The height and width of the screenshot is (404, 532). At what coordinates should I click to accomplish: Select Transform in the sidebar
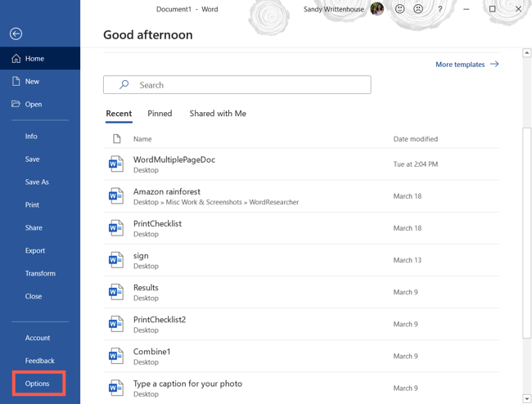(40, 273)
